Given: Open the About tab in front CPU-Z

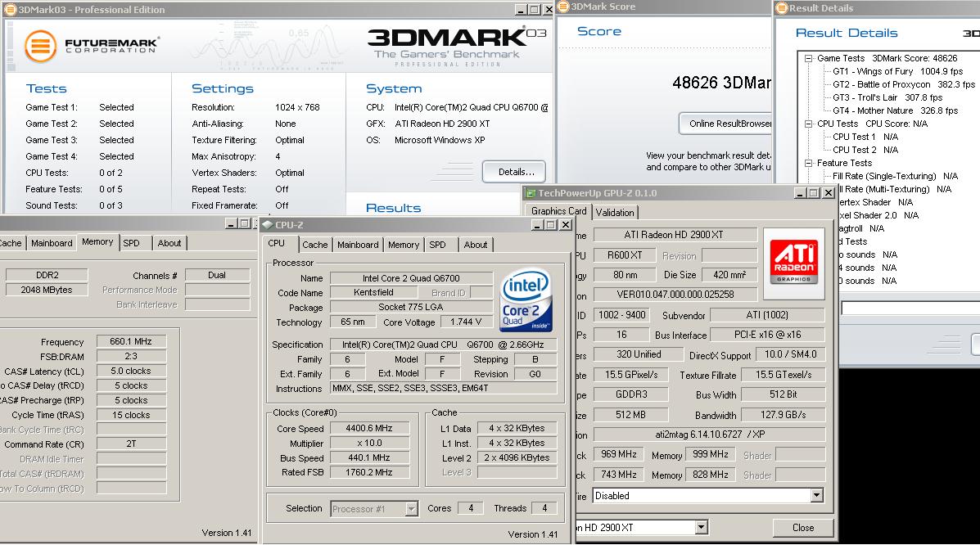Looking at the screenshot, I should coord(476,245).
